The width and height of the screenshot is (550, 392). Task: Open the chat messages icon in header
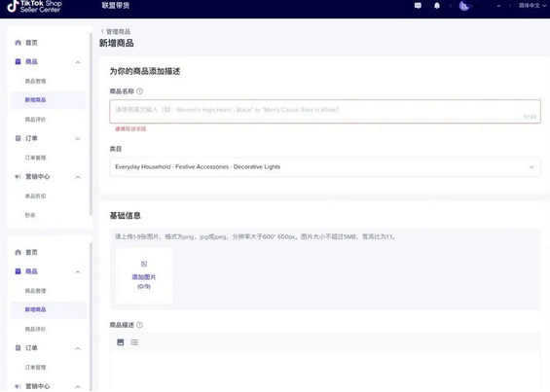pos(418,6)
